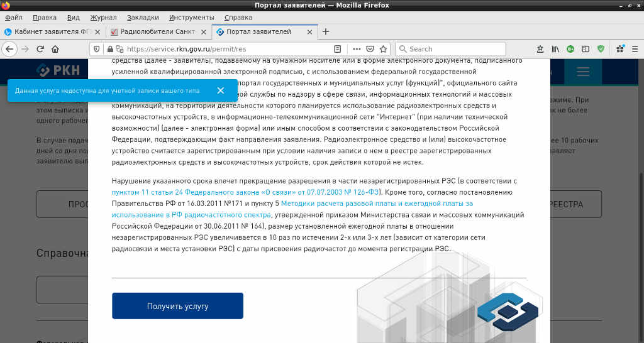Switch to 'Радиолюбители Санкт' tab

[158, 31]
